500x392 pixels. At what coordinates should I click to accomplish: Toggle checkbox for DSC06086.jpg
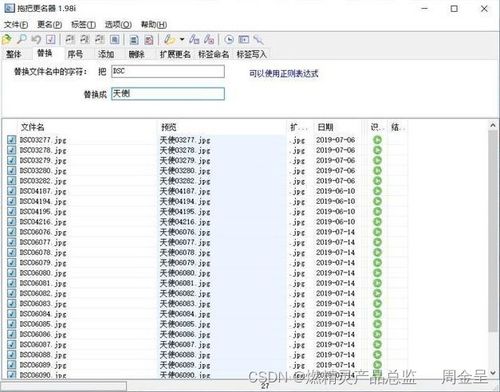[11, 334]
